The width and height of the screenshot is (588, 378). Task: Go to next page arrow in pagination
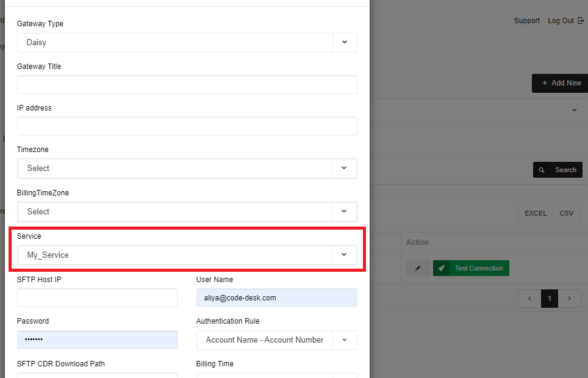point(569,299)
